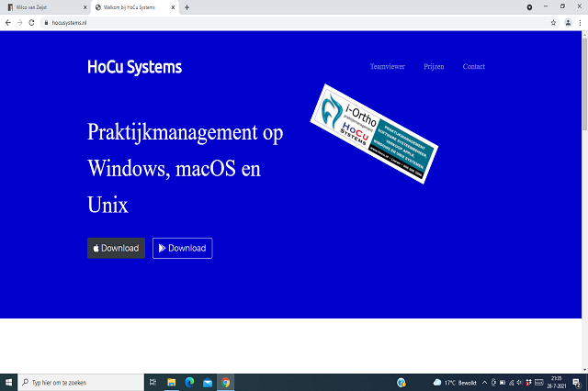The width and height of the screenshot is (588, 391).
Task: Open the touch keyboard tray icon
Action: click(x=539, y=383)
